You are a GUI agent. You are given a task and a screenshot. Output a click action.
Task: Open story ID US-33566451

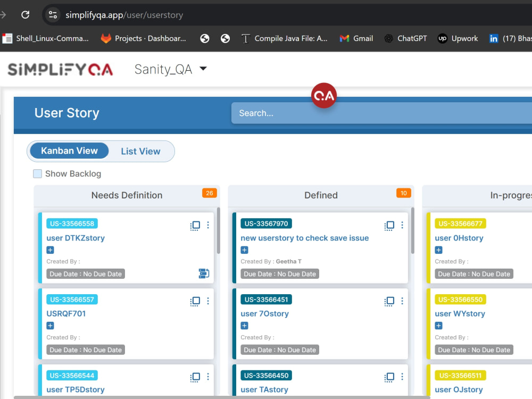click(x=266, y=300)
